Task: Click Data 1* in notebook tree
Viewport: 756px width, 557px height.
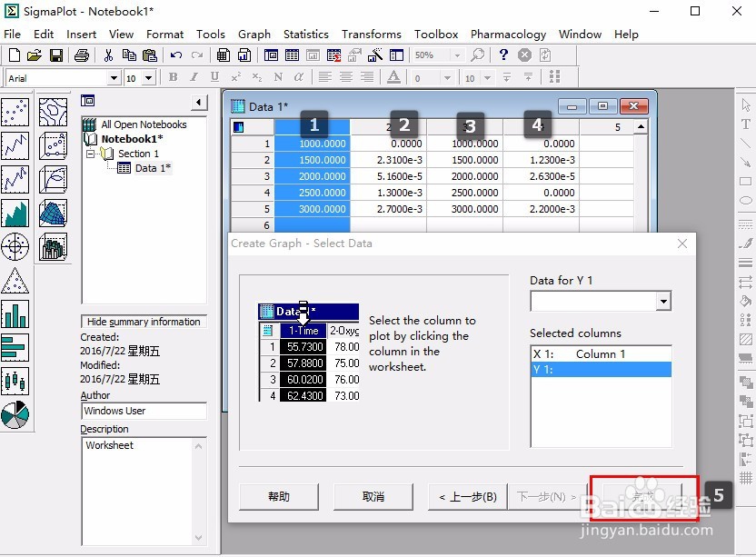Action: coord(153,168)
